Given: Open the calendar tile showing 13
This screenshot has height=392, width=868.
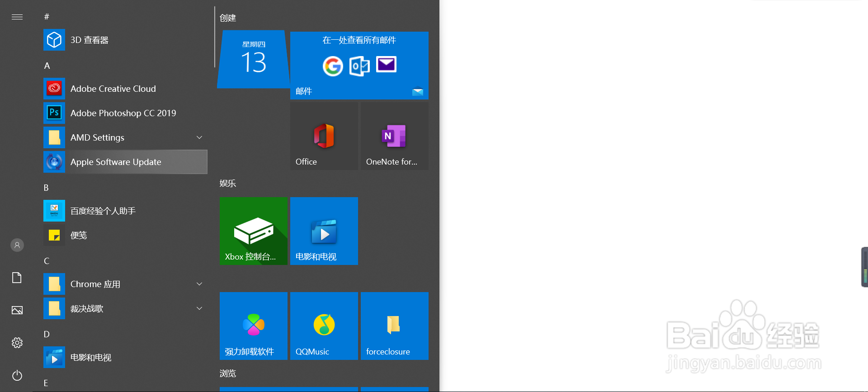Looking at the screenshot, I should pyautogui.click(x=254, y=59).
